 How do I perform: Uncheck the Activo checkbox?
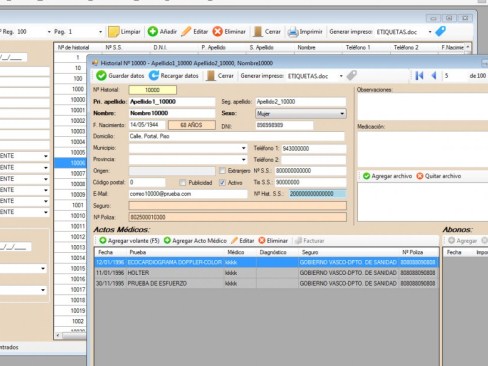pyautogui.click(x=222, y=183)
